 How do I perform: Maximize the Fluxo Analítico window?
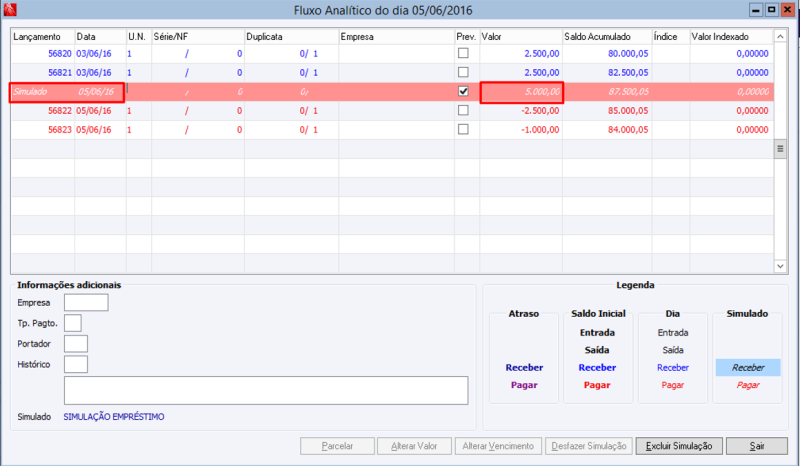coord(771,10)
